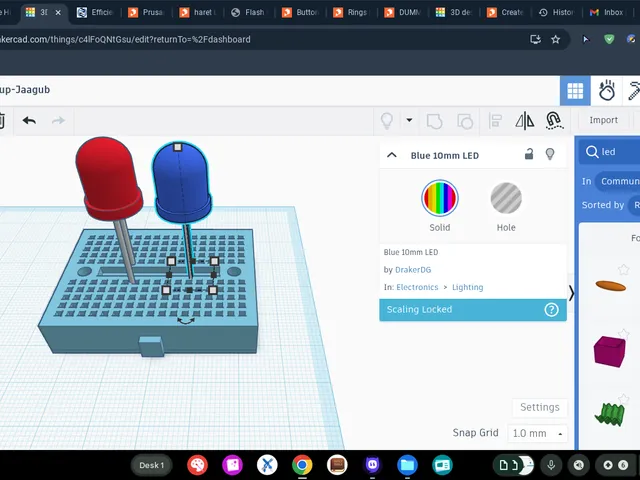Click the Import button
Screen dimensions: 640x480
(x=603, y=120)
